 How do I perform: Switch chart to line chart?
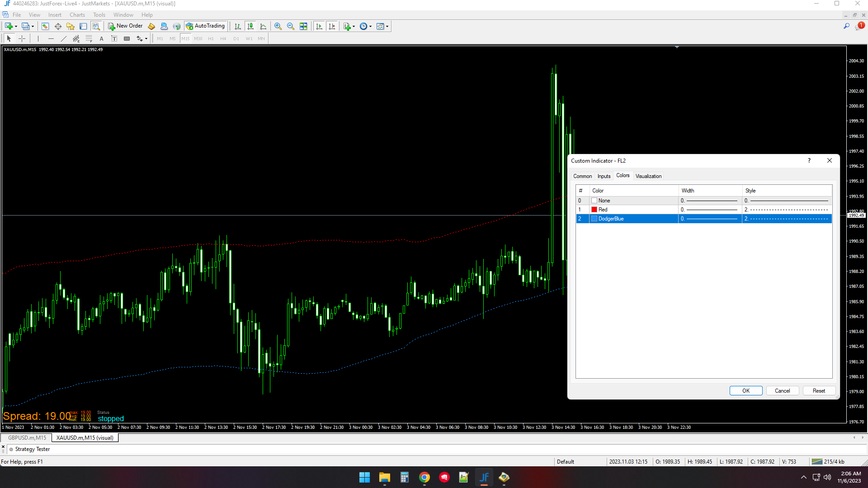click(x=263, y=26)
